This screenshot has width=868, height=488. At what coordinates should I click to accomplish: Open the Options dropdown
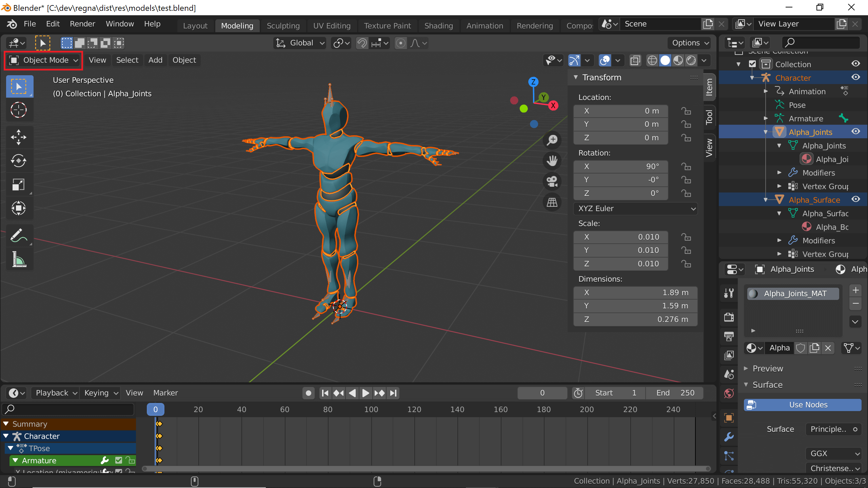click(x=690, y=43)
